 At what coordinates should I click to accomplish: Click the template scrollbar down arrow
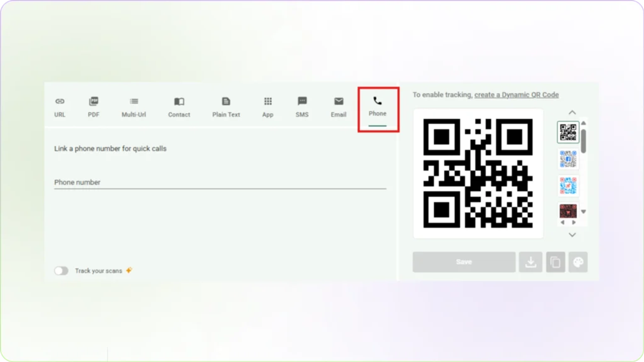(x=584, y=212)
